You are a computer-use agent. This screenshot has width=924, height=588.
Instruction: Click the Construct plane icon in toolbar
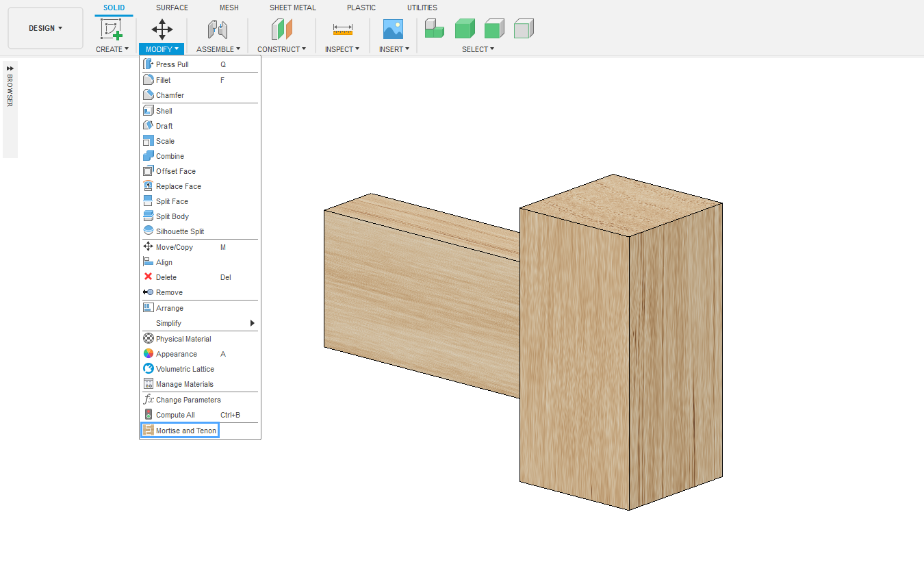pyautogui.click(x=281, y=29)
